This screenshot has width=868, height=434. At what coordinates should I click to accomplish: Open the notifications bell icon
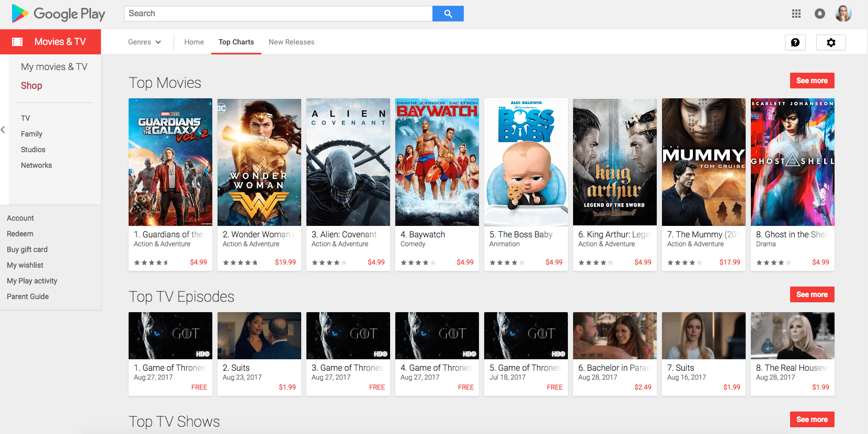(820, 14)
